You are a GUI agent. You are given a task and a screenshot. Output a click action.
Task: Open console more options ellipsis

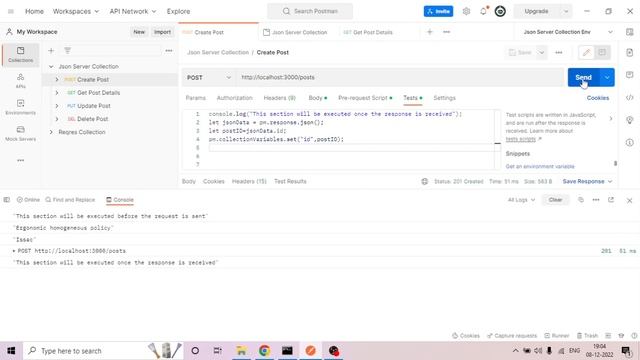(596, 200)
